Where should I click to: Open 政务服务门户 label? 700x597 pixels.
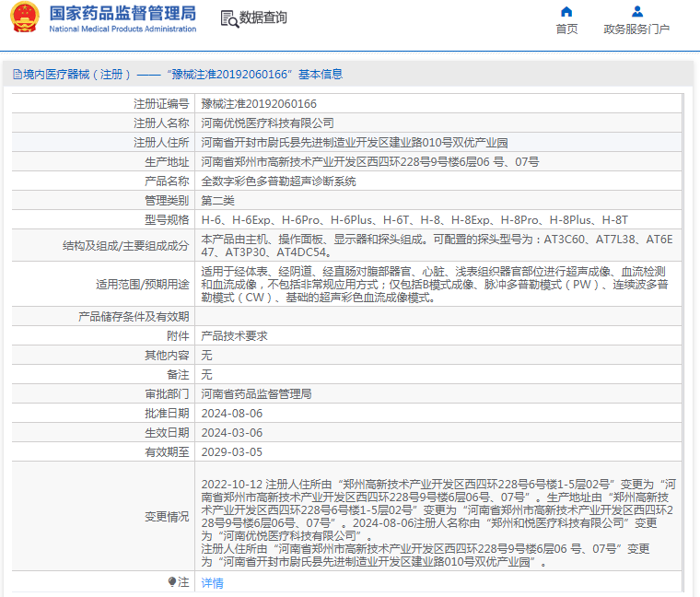(636, 29)
